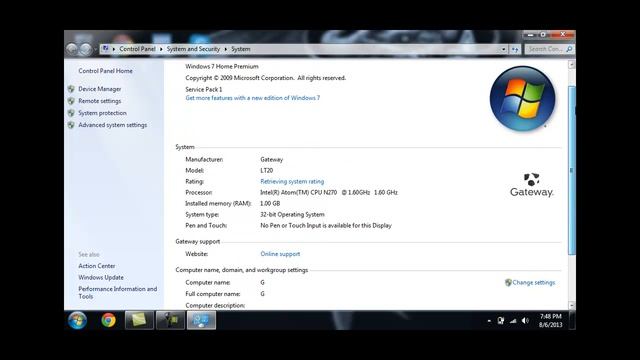Go back with the Back arrow
Screen dimensions: 640x360
pyautogui.click(x=72, y=49)
